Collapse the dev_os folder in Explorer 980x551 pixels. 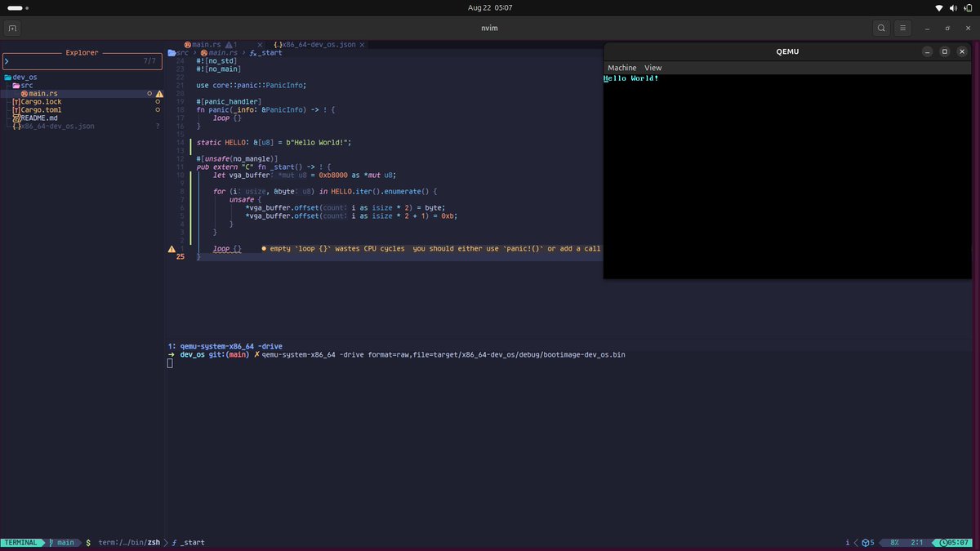tap(21, 77)
